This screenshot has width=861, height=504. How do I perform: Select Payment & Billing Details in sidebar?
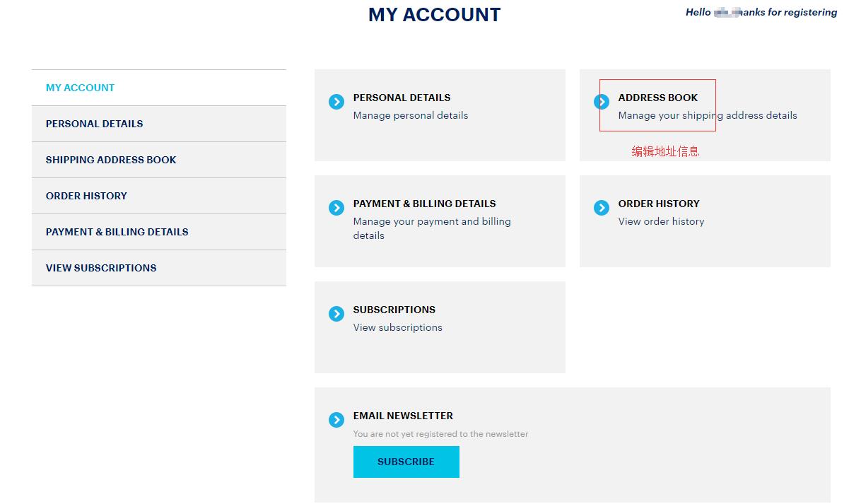[x=117, y=232]
